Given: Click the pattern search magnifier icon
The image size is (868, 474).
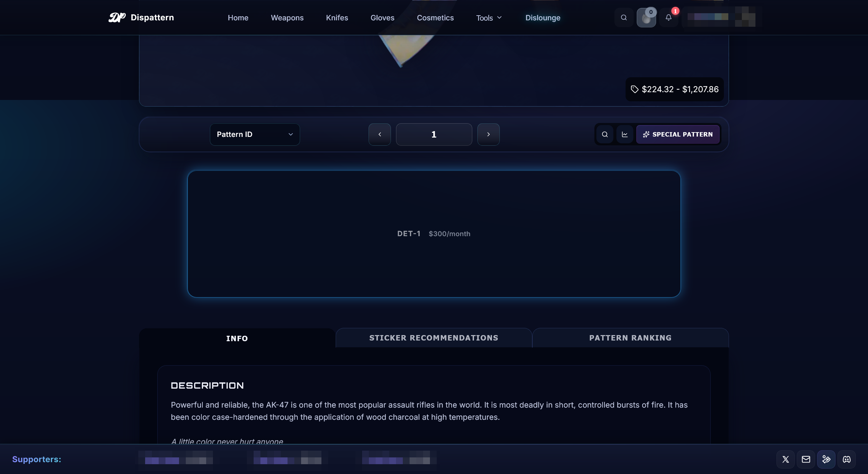Looking at the screenshot, I should click(x=605, y=135).
